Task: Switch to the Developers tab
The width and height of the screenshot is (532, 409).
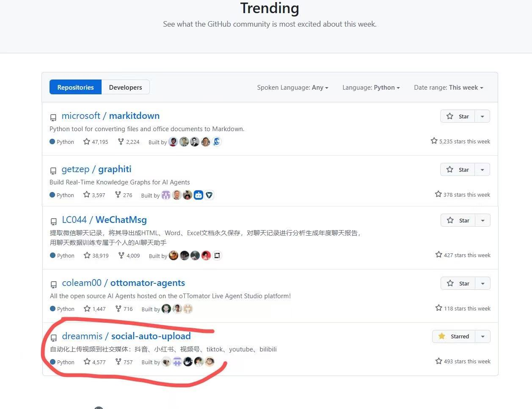Action: tap(125, 87)
